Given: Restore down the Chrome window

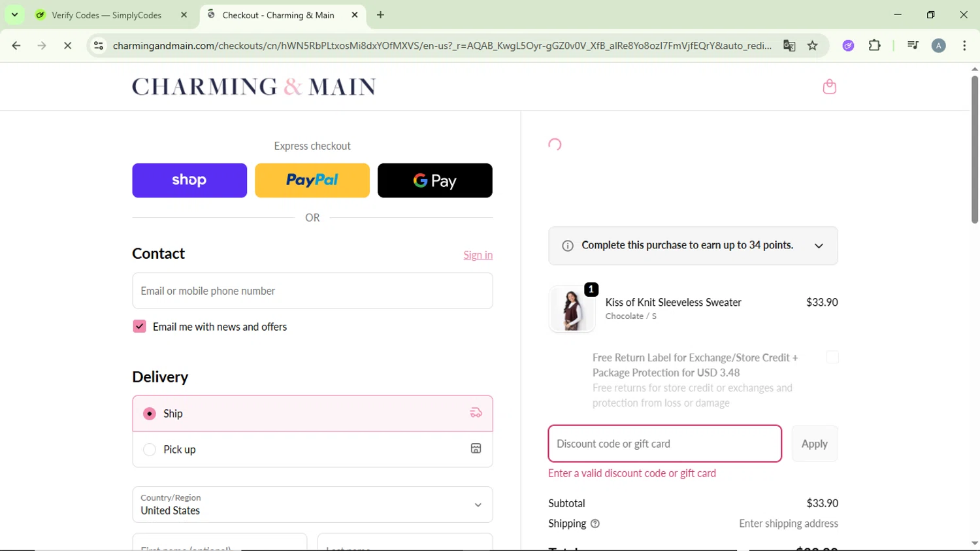Looking at the screenshot, I should (x=931, y=14).
